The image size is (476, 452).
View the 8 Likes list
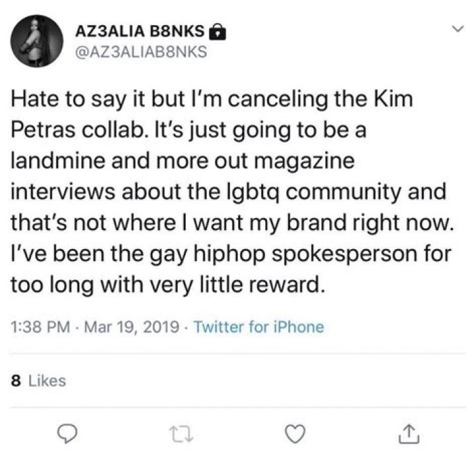(x=39, y=380)
